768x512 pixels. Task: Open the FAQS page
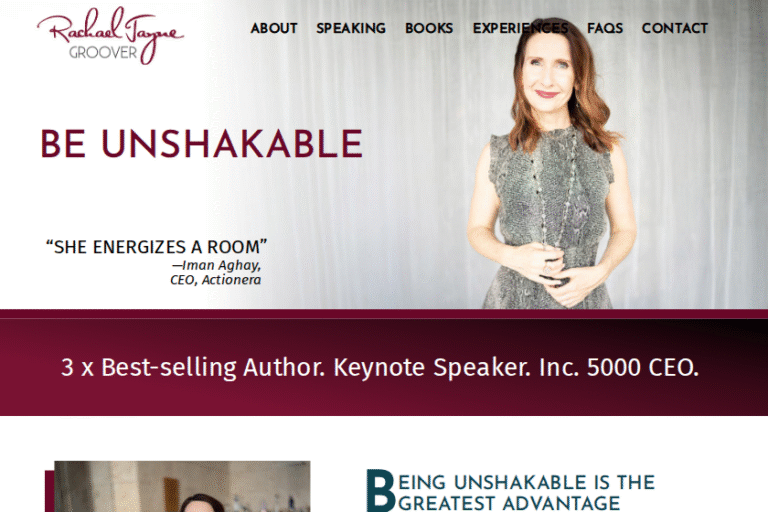(x=605, y=28)
